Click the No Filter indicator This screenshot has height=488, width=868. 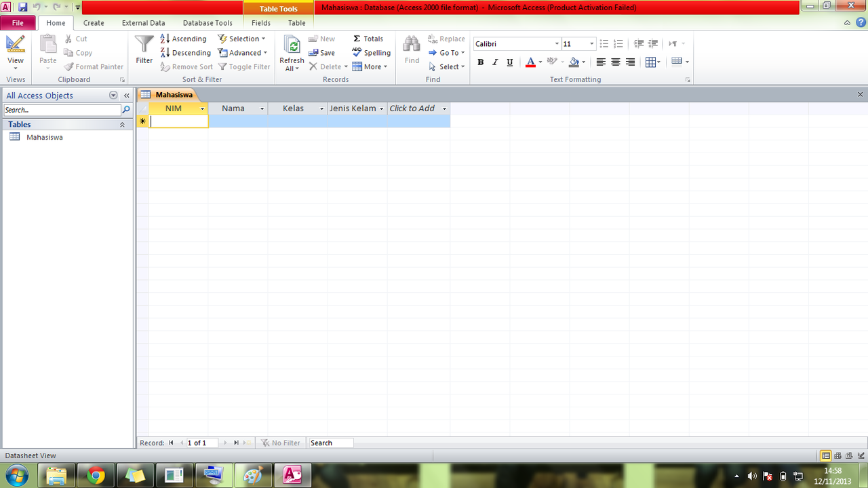(281, 443)
